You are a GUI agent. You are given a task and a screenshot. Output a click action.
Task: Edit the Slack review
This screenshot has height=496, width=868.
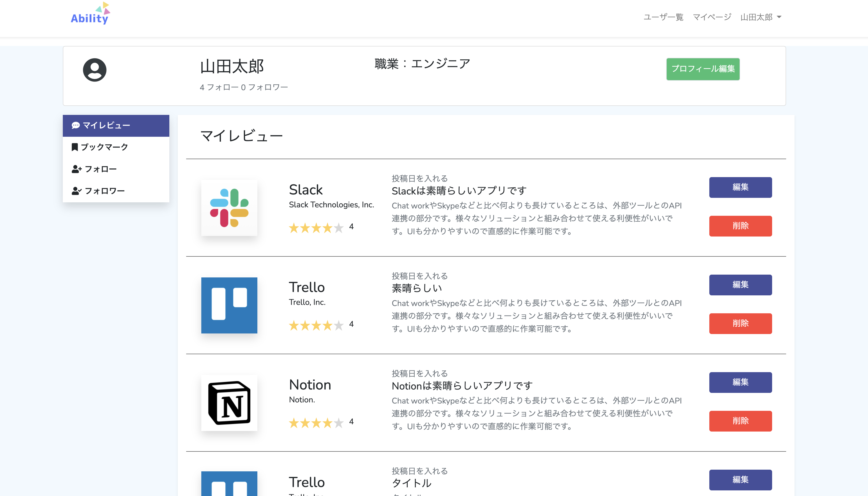740,187
